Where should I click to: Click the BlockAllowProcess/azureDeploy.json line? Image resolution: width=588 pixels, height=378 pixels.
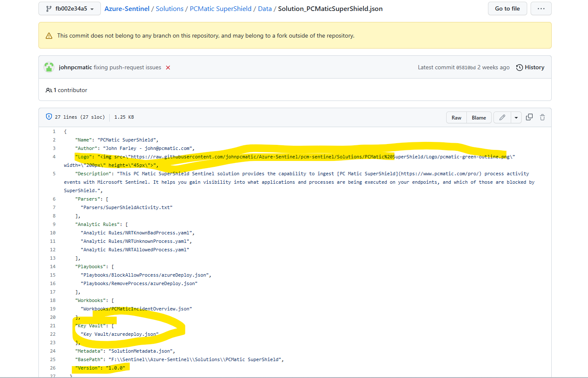point(146,275)
